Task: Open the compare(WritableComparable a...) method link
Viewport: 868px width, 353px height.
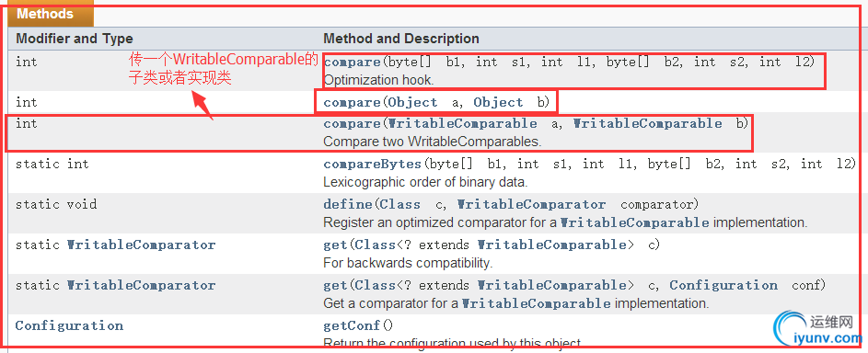Action: [x=354, y=123]
